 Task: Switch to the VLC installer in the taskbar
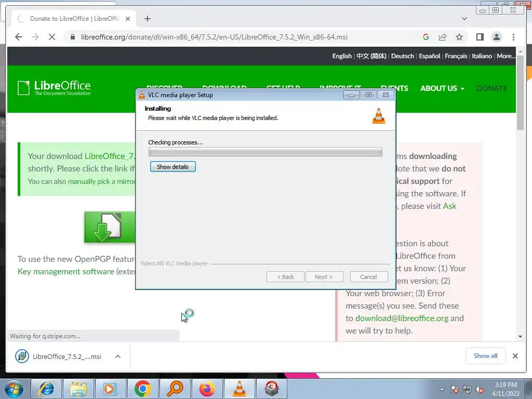tap(239, 389)
